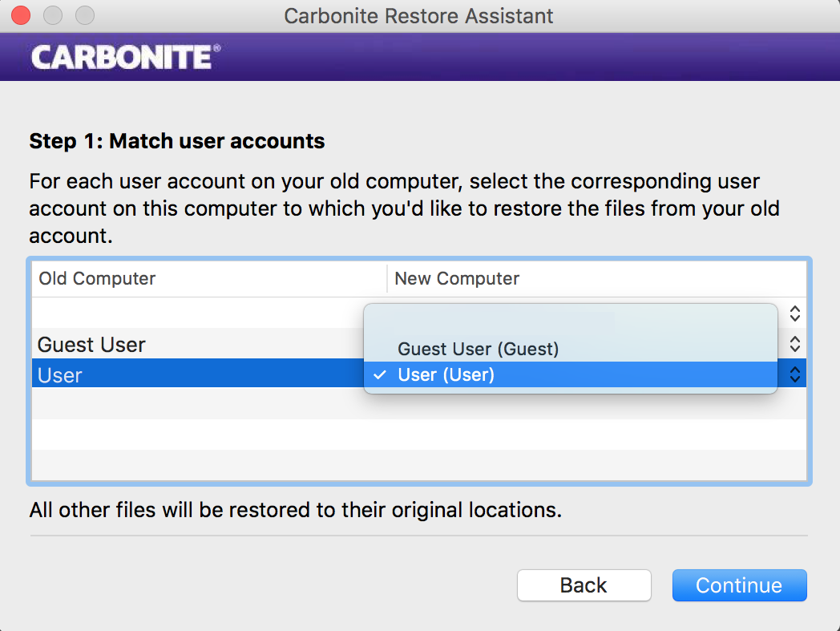Screen dimensions: 840x631
Task: Open the account popup for the first blank row
Action: click(x=794, y=313)
